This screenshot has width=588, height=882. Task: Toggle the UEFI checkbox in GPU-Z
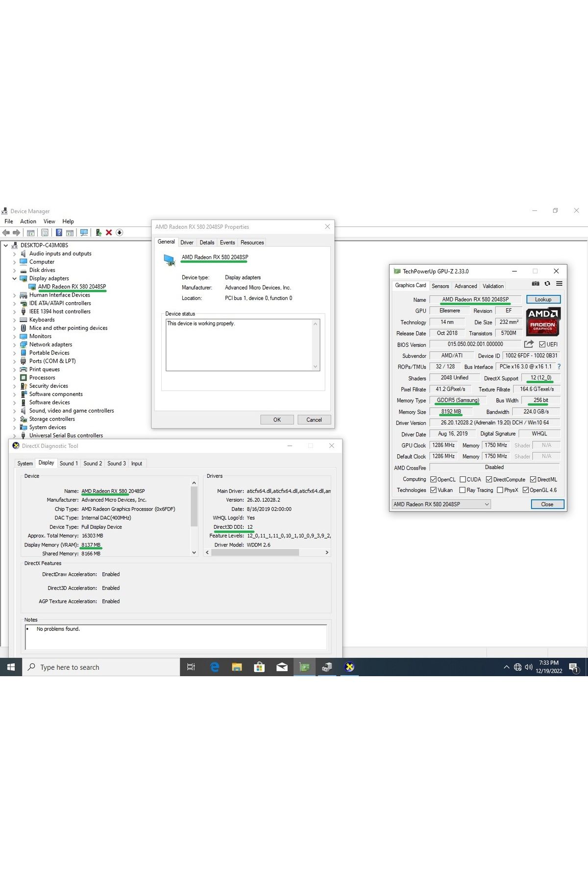coord(542,344)
